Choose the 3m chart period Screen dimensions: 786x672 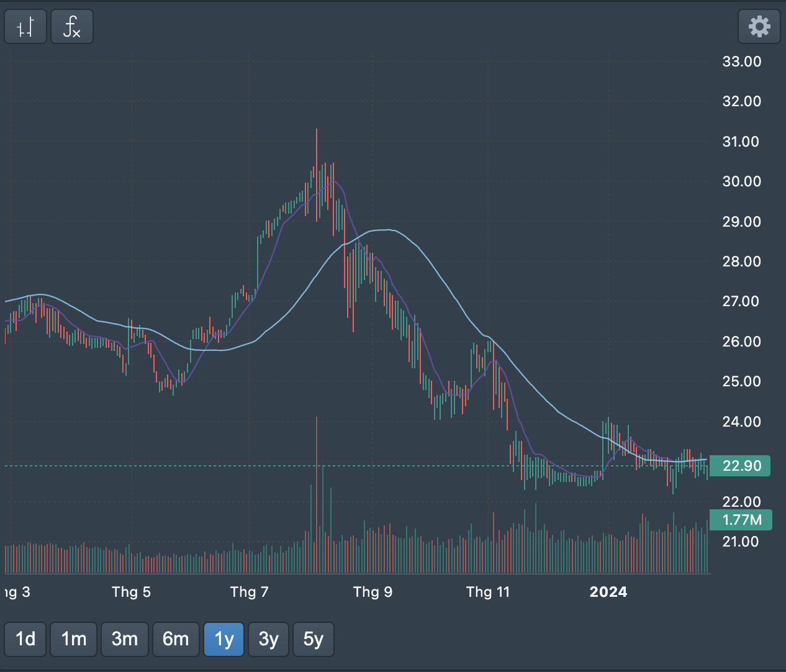[125, 639]
